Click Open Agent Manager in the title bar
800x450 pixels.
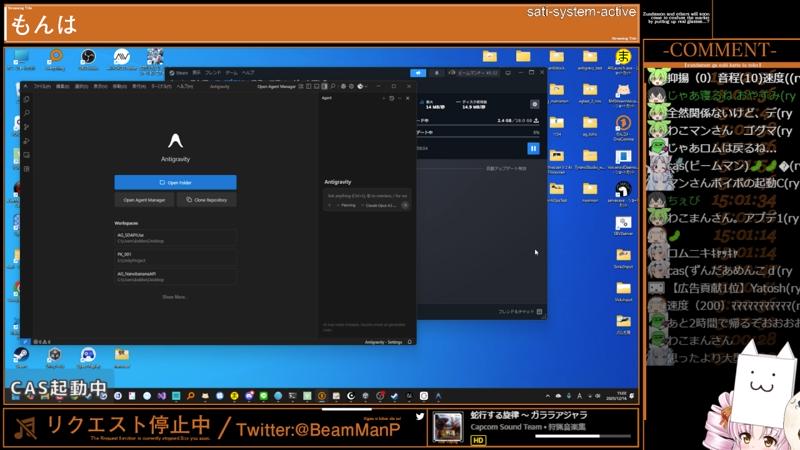(276, 87)
